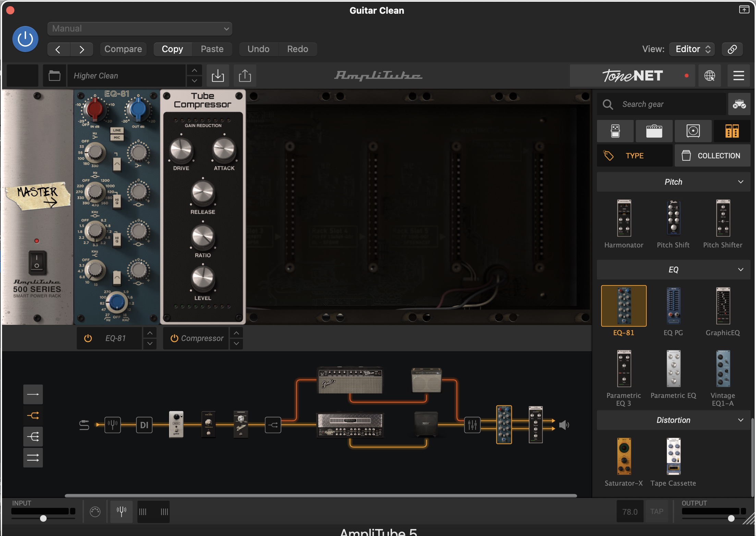Click the Undo button
756x536 pixels.
pyautogui.click(x=258, y=49)
